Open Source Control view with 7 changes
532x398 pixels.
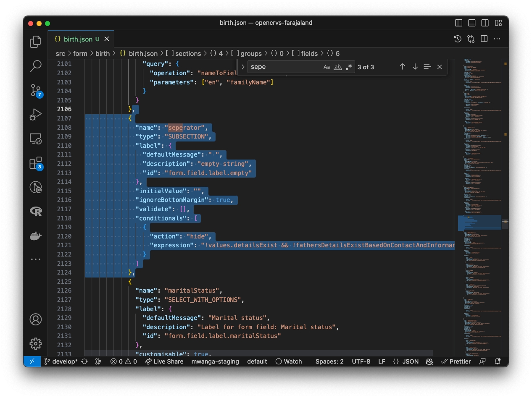tap(36, 90)
